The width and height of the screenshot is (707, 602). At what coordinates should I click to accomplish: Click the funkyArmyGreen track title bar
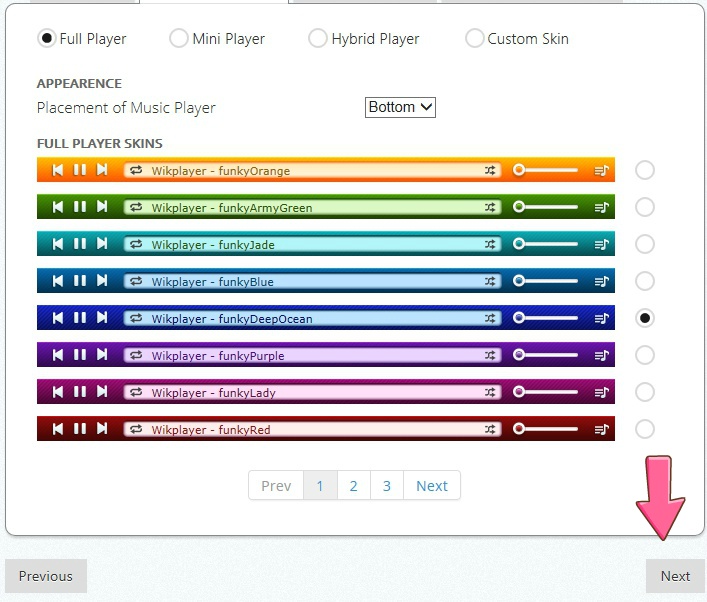[x=312, y=207]
